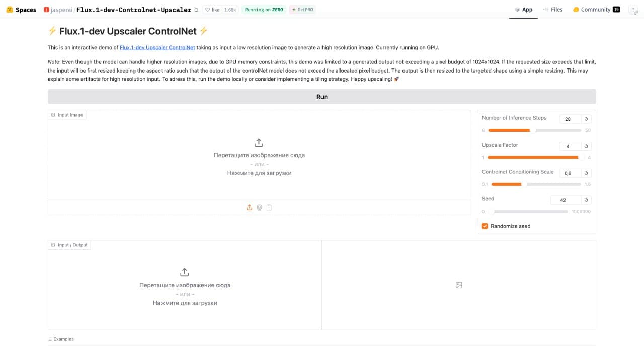644x346 pixels.
Task: Switch to the App tab
Action: coord(523,10)
